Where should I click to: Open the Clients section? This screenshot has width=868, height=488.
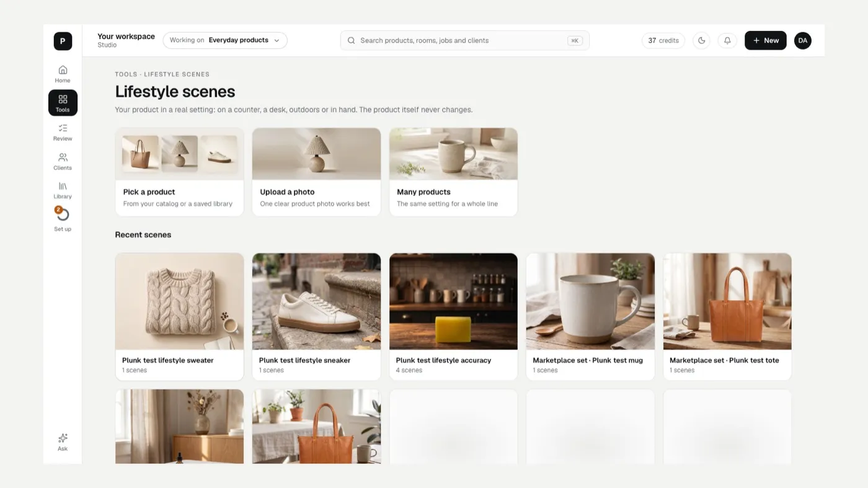[x=63, y=161]
